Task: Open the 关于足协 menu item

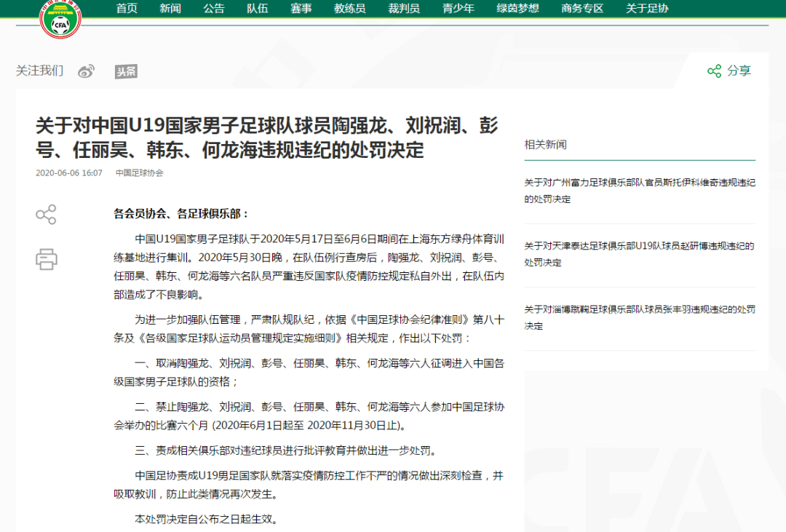Action: pyautogui.click(x=647, y=8)
